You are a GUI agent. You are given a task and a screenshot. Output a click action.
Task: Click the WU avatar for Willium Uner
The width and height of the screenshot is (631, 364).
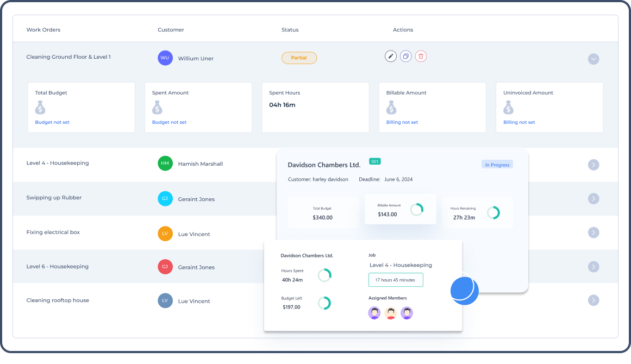tap(165, 58)
